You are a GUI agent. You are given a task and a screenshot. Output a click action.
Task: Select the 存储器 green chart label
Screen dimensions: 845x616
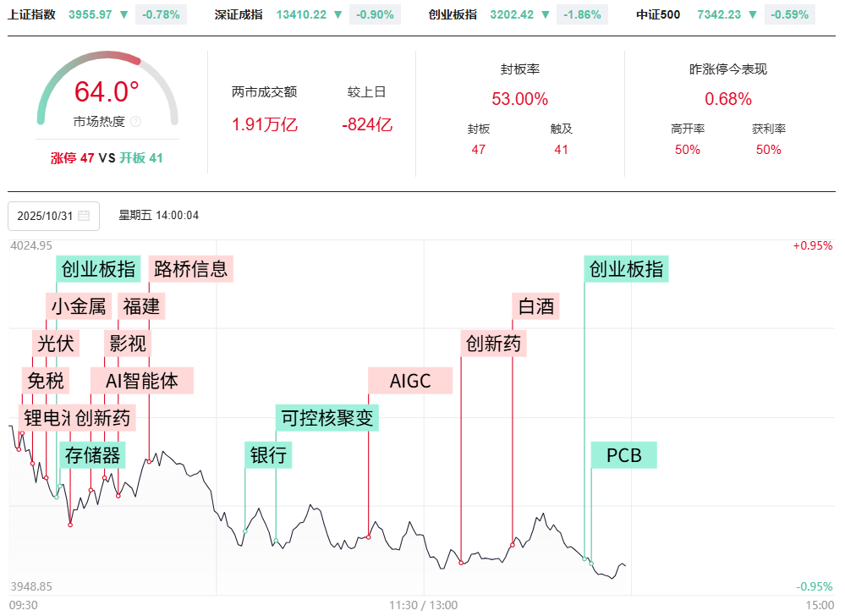click(x=93, y=455)
